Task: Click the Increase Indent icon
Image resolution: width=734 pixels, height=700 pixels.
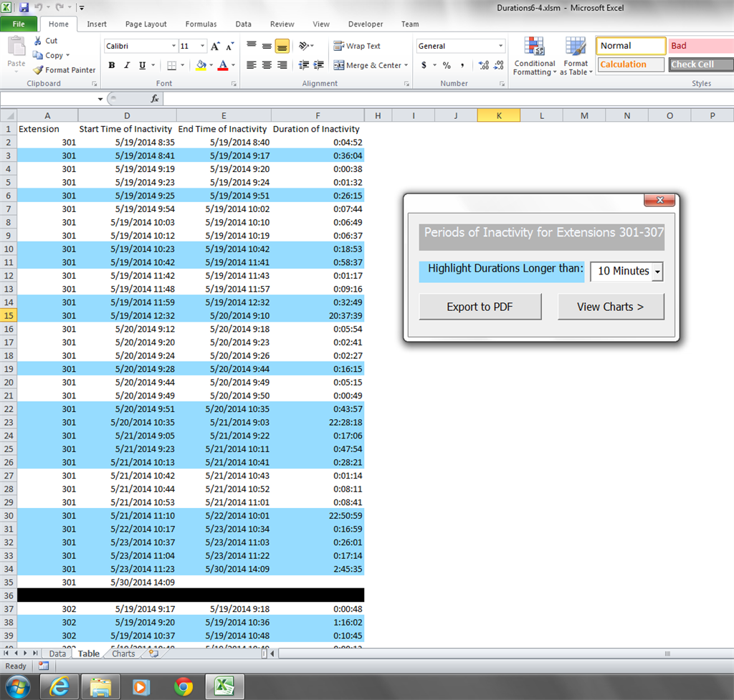Action: pos(319,65)
